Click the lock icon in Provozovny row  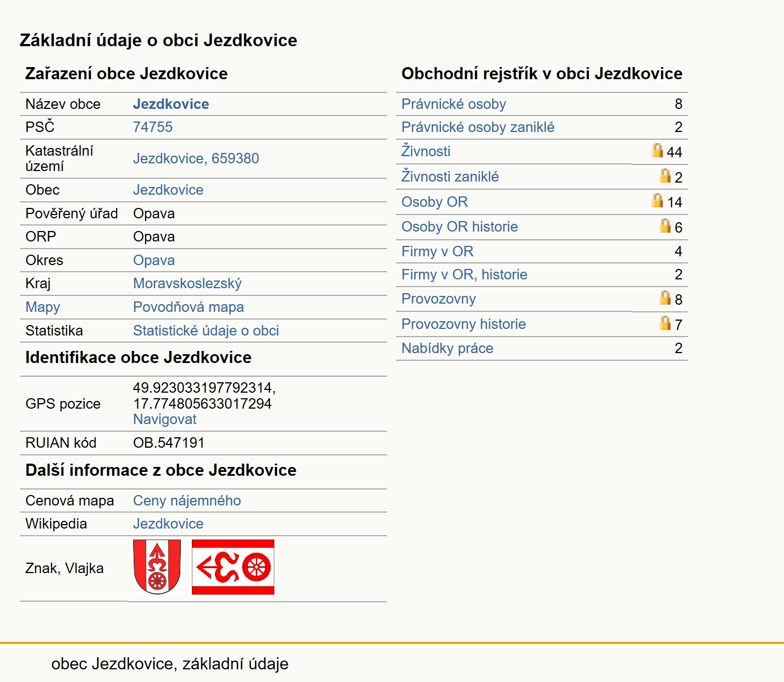click(665, 298)
